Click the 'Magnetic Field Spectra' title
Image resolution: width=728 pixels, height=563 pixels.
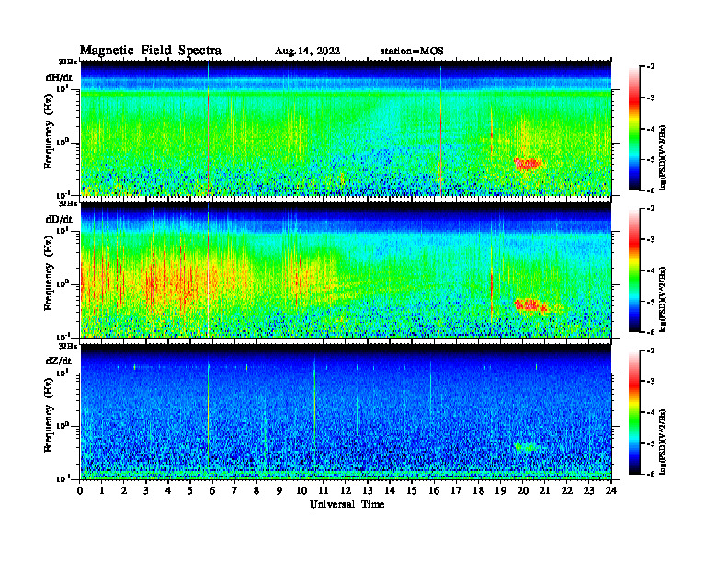point(151,51)
